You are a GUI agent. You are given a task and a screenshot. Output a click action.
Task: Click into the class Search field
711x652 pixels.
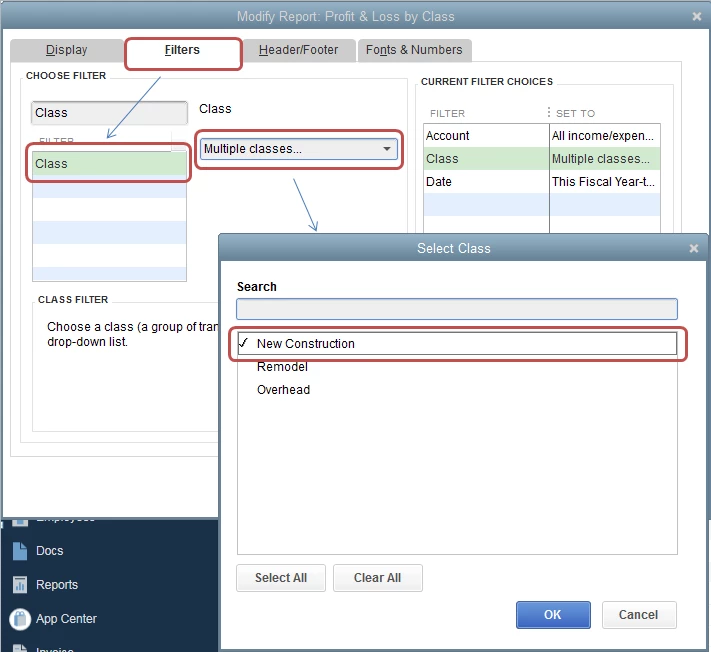pos(457,309)
